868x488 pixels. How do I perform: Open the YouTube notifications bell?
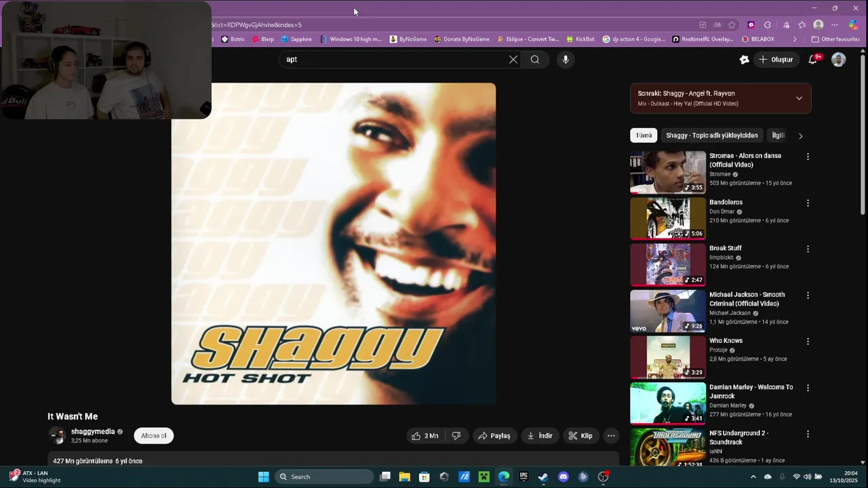pos(813,60)
